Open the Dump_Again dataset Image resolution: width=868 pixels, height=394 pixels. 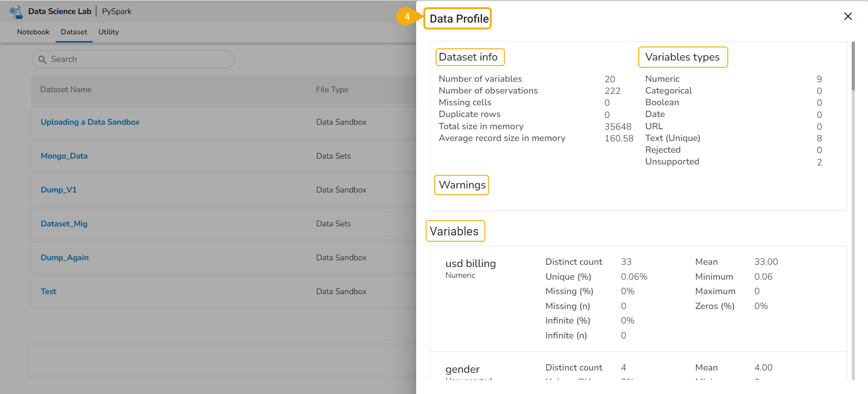click(65, 258)
